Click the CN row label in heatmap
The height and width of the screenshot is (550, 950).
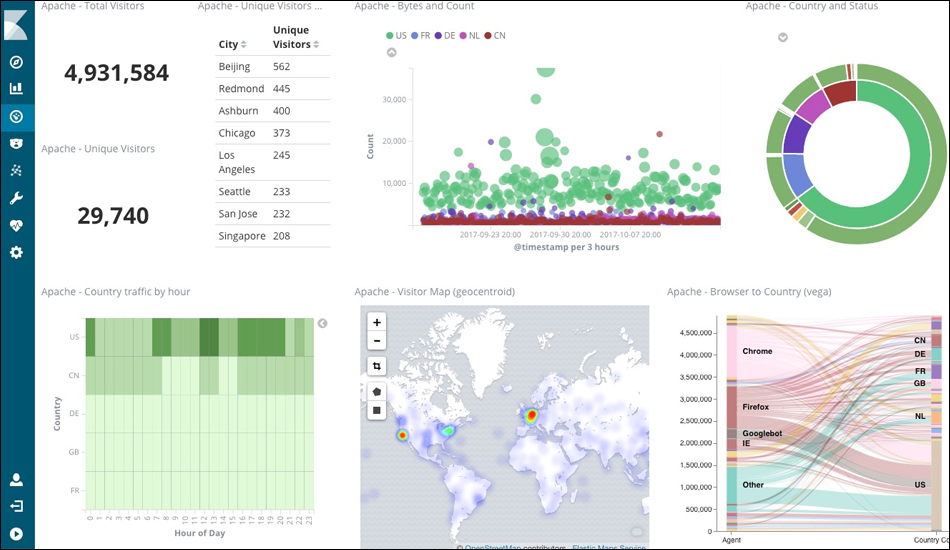pyautogui.click(x=74, y=376)
